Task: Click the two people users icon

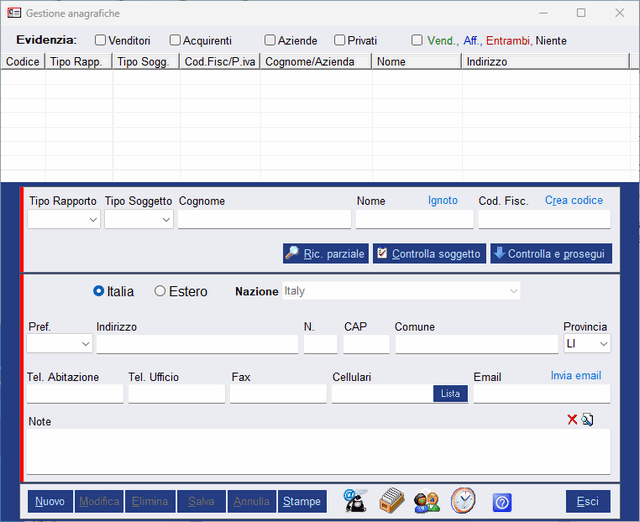Action: (427, 501)
